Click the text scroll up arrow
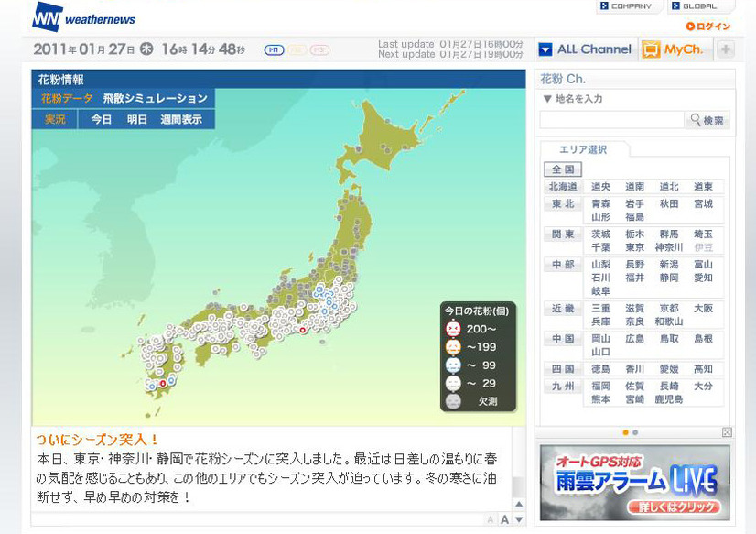The height and width of the screenshot is (534, 756). [519, 504]
